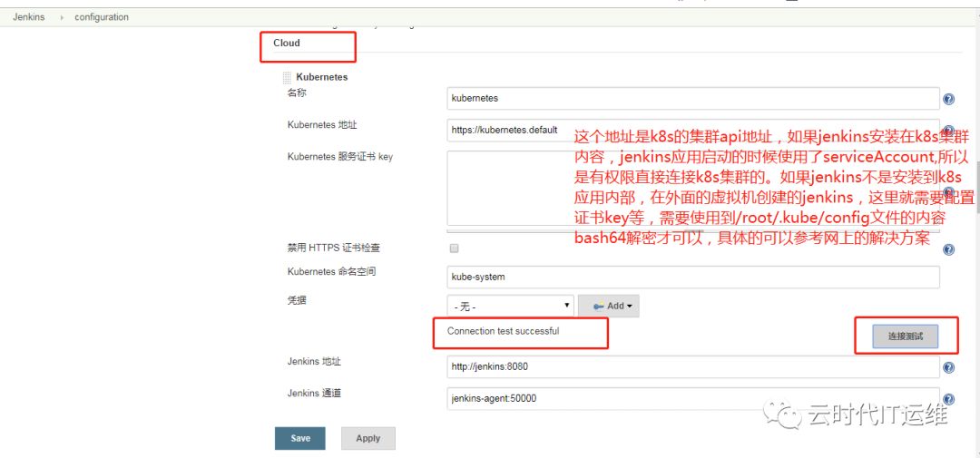Focus the Jenkins 通道 input field
This screenshot has width=980, height=458.
tap(693, 399)
